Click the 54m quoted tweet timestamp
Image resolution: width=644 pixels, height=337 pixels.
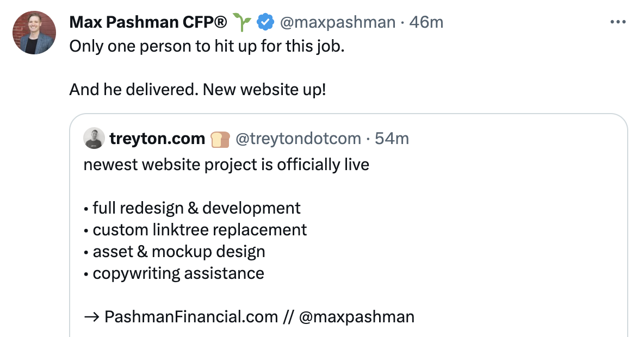[x=392, y=139]
